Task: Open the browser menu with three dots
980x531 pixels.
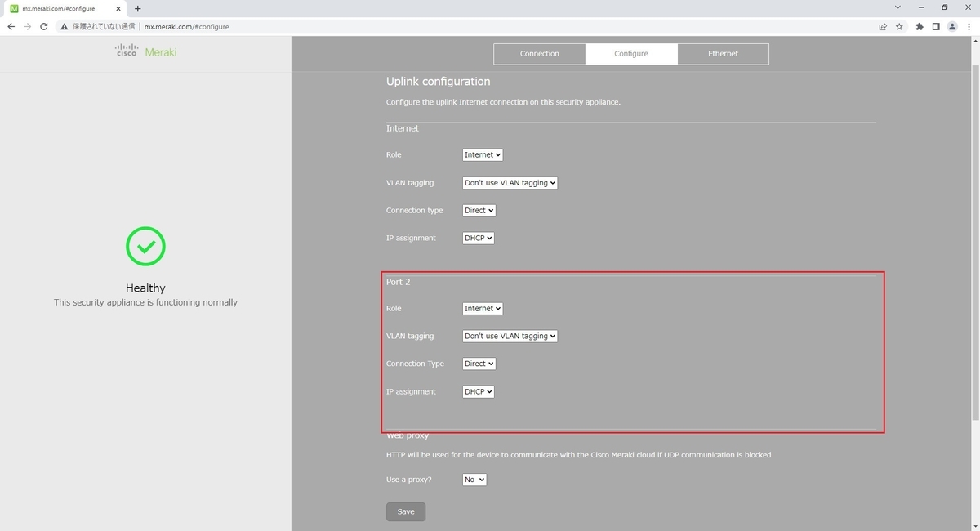Action: pyautogui.click(x=969, y=26)
